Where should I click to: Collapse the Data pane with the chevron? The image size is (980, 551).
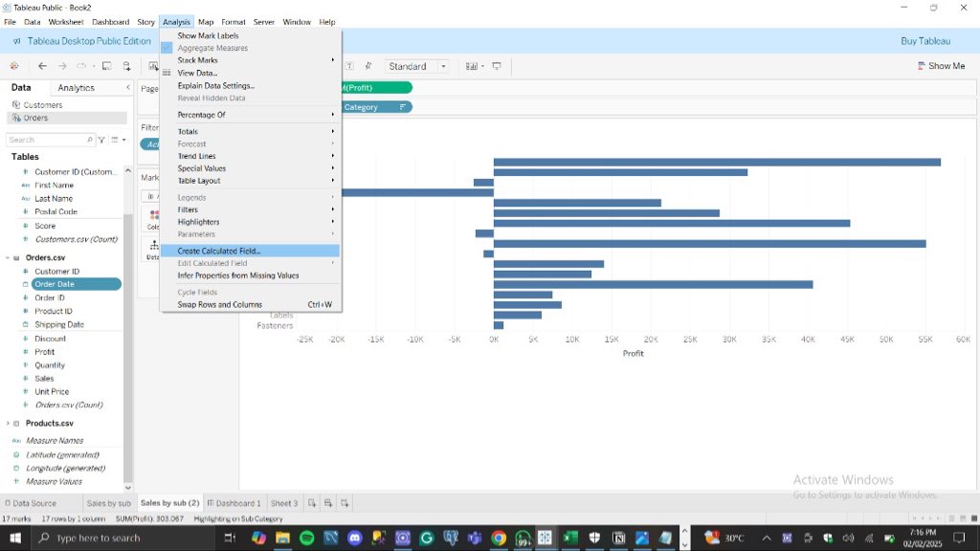pos(128,87)
